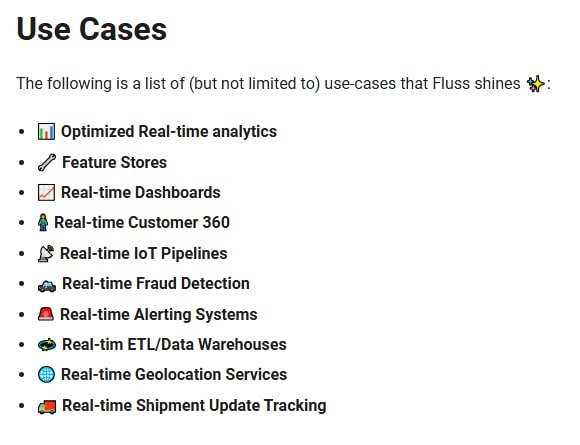580x445 pixels.
Task: Click the Use Cases heading
Action: [92, 29]
